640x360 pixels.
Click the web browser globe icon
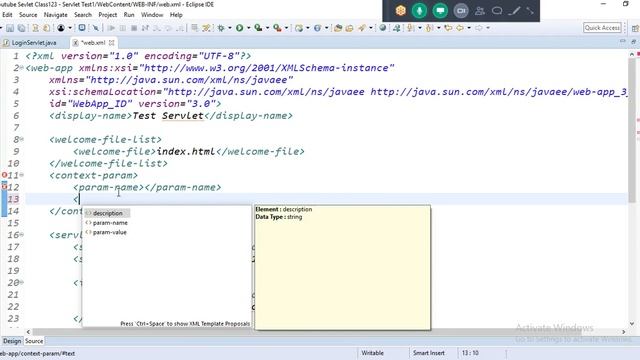click(382, 28)
